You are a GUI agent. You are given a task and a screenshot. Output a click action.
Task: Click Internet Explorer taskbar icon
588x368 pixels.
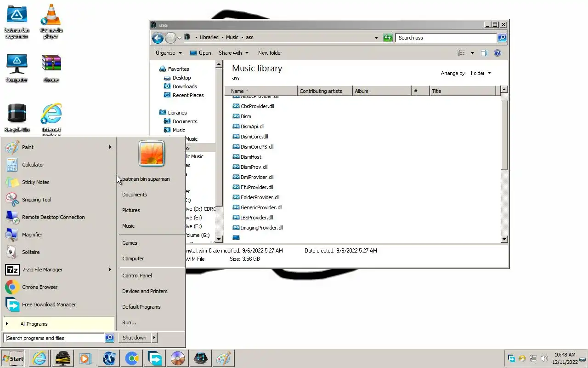40,358
